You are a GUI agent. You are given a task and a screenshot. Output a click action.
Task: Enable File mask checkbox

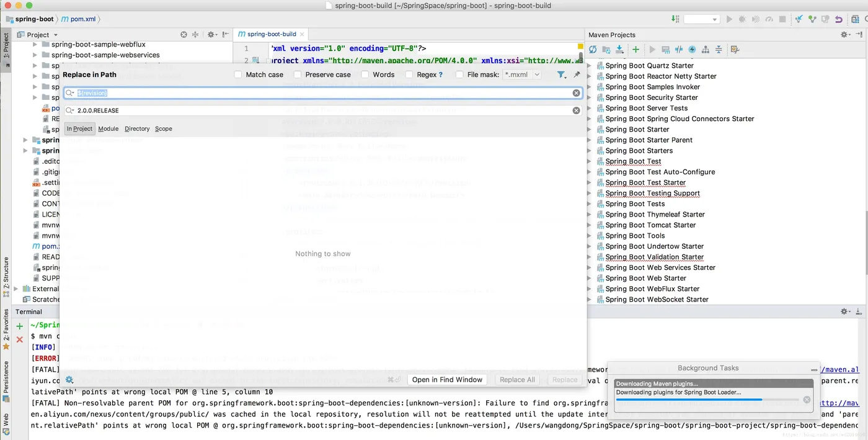[x=459, y=74]
